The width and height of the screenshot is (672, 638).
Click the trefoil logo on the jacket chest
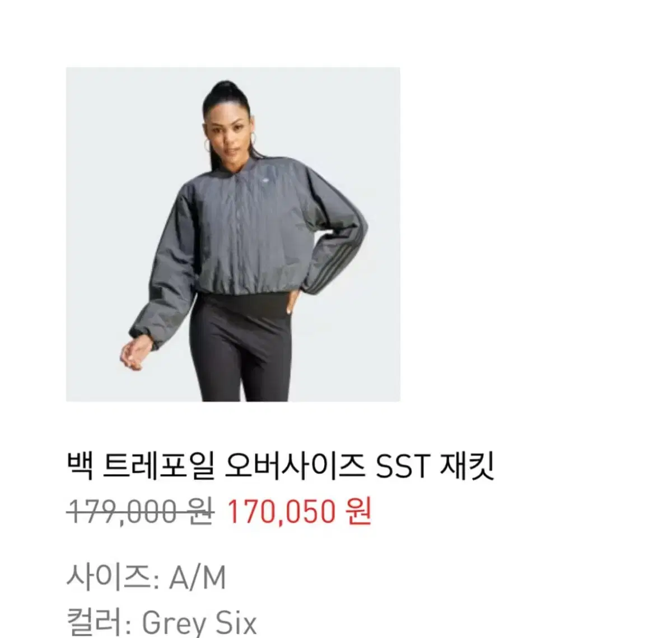[x=265, y=180]
